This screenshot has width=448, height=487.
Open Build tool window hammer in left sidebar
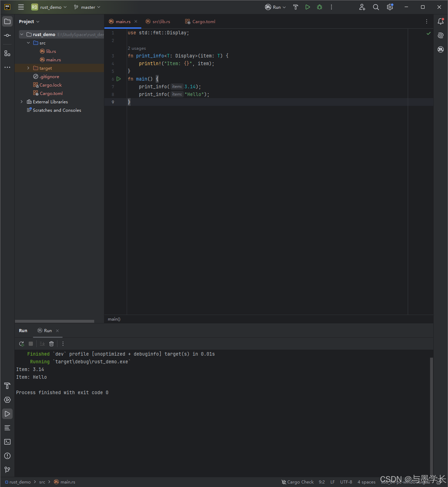tap(7, 386)
